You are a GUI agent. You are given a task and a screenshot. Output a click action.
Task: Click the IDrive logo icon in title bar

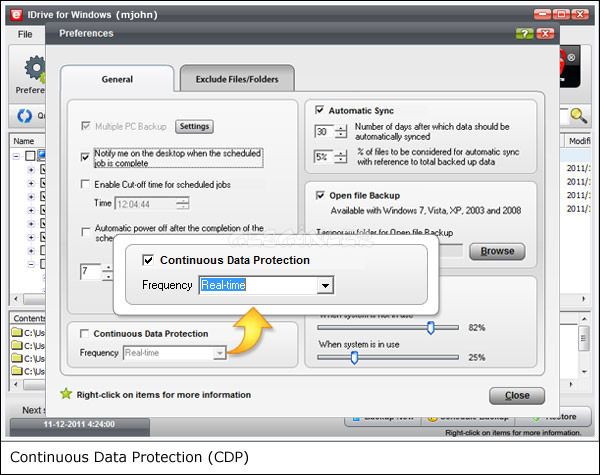click(16, 15)
